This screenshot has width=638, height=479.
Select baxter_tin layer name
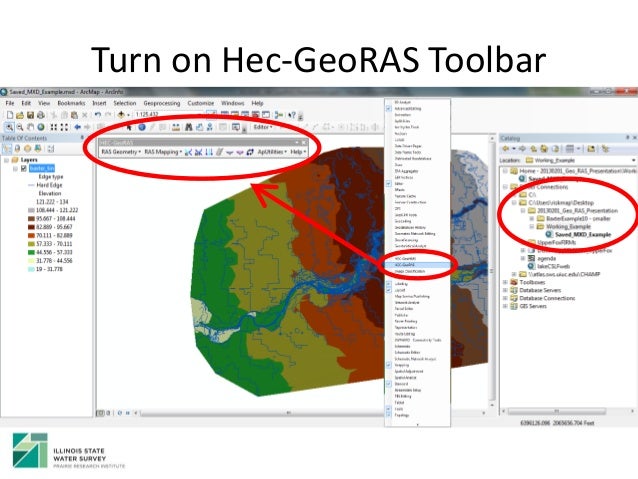42,168
